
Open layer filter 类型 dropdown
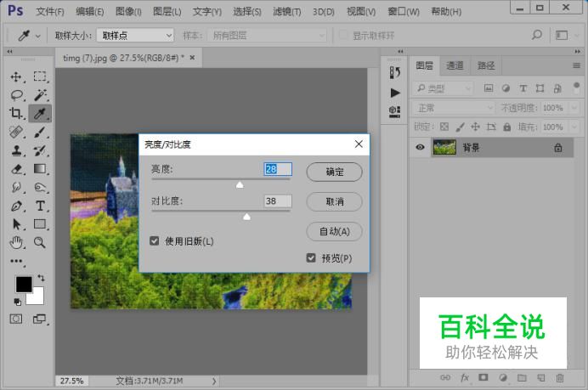click(x=443, y=88)
